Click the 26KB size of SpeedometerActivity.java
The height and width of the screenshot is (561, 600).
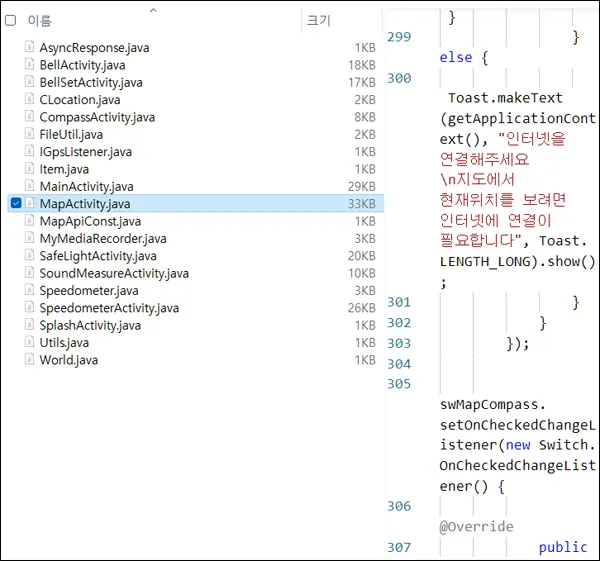coord(362,308)
